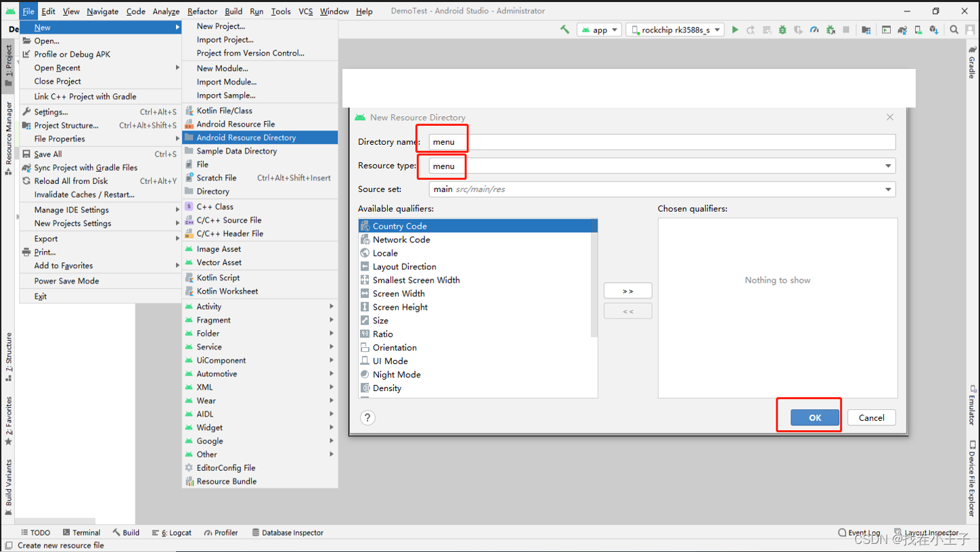Click the Make Project hammer icon
Image resolution: width=980 pixels, height=552 pixels.
564,30
